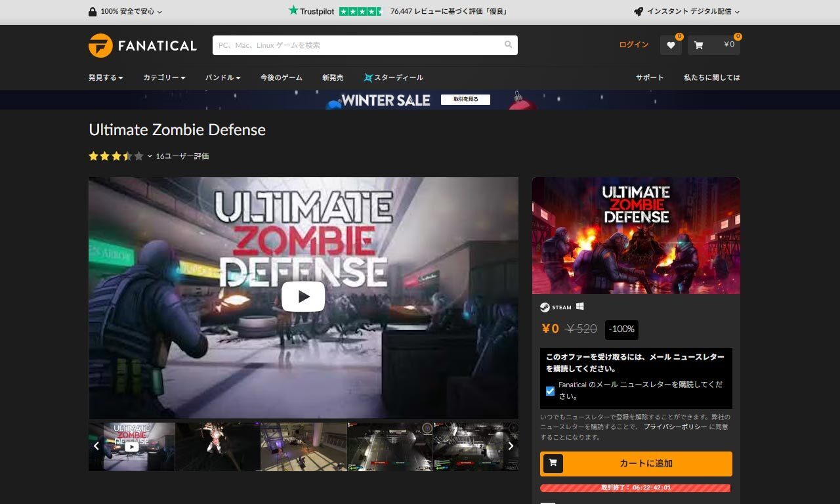The height and width of the screenshot is (504, 840).
Task: Click the WINTER SALE banner text
Action: coord(386,100)
